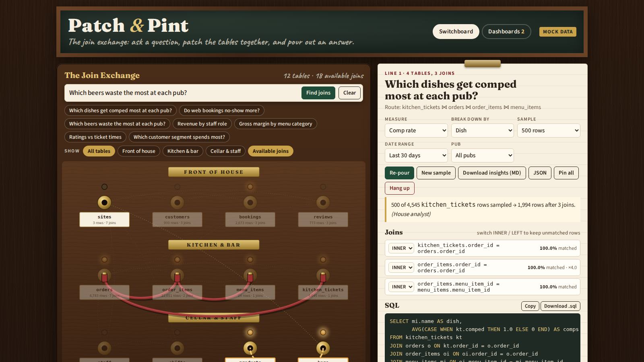Image resolution: width=644 pixels, height=362 pixels.
Task: Click the plugged kitchen_tickets jack
Action: click(x=323, y=276)
